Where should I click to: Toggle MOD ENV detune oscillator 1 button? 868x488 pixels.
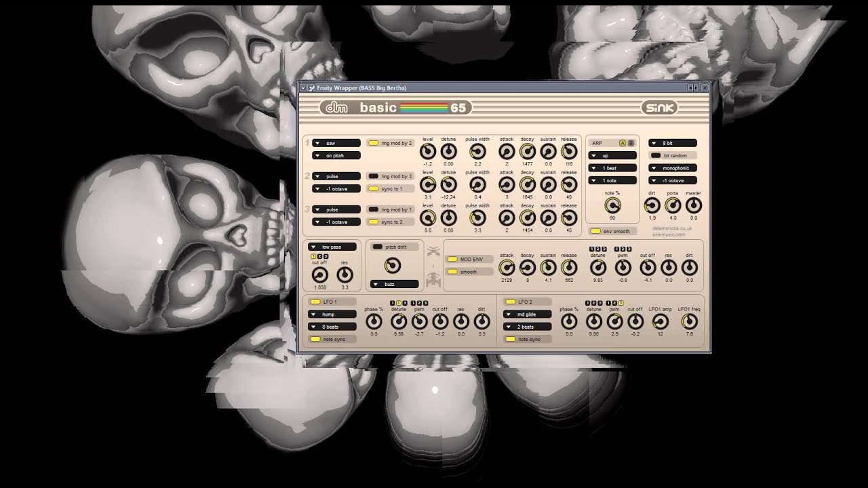[592, 249]
